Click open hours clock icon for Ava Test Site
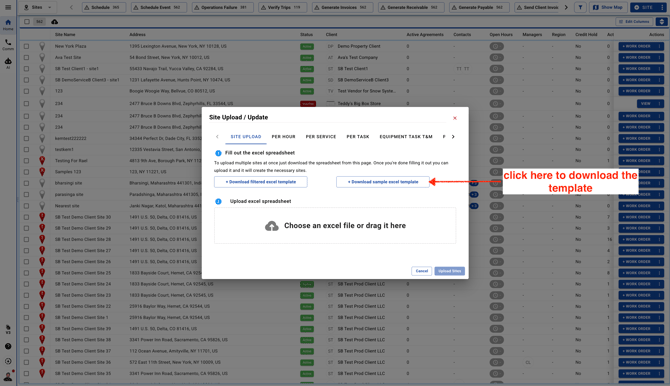This screenshot has height=386, width=670. [x=496, y=57]
